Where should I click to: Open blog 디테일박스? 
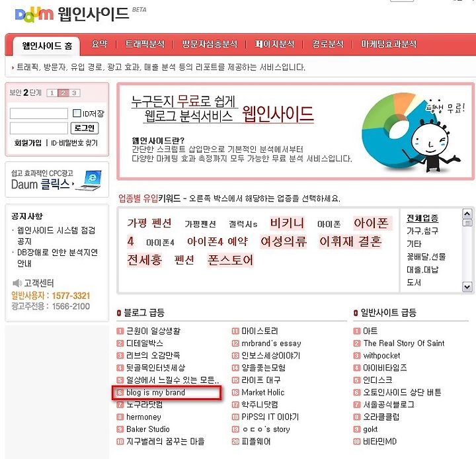coord(145,343)
